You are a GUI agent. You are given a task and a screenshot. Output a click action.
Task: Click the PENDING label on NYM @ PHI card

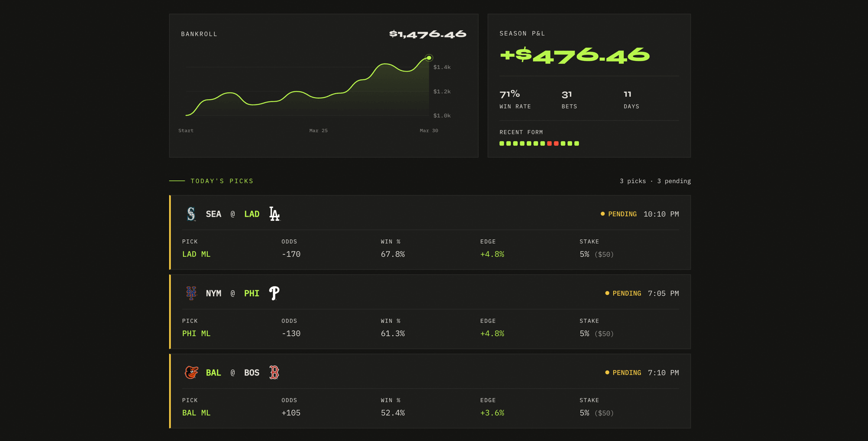[627, 293]
